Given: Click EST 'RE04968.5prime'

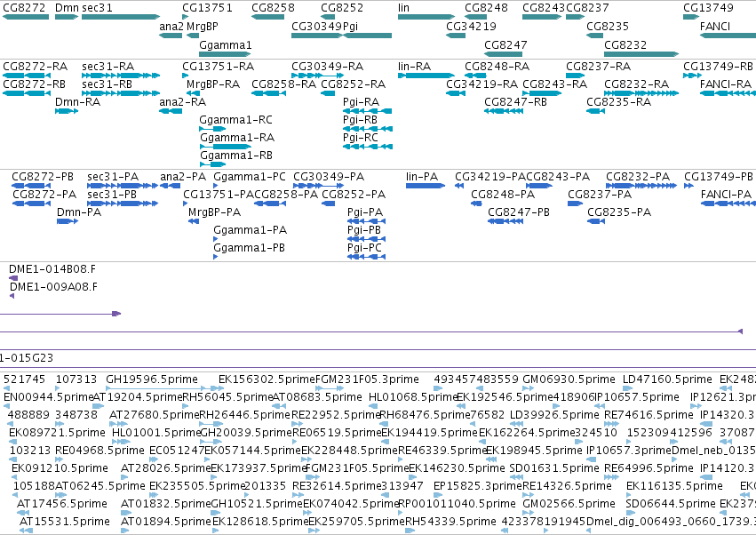Looking at the screenshot, I should (x=99, y=451).
